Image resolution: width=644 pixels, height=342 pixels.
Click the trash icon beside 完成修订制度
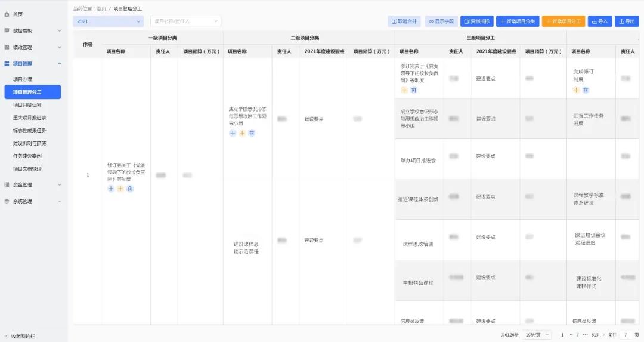tap(586, 90)
